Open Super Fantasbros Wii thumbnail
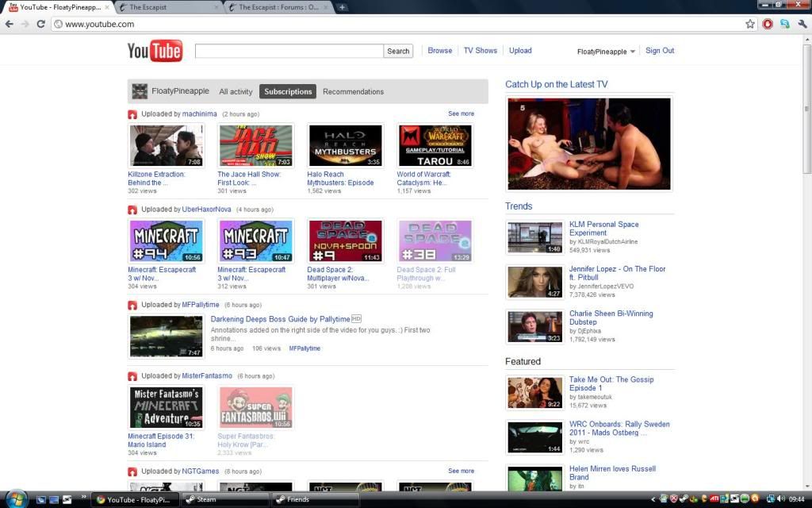 point(255,407)
